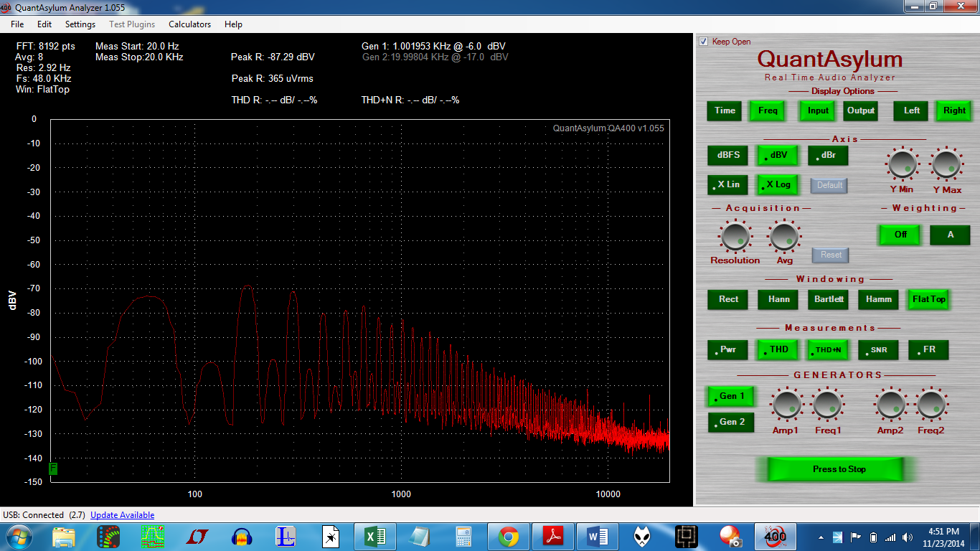The height and width of the screenshot is (551, 980).
Task: Open the File menu
Action: 17,24
